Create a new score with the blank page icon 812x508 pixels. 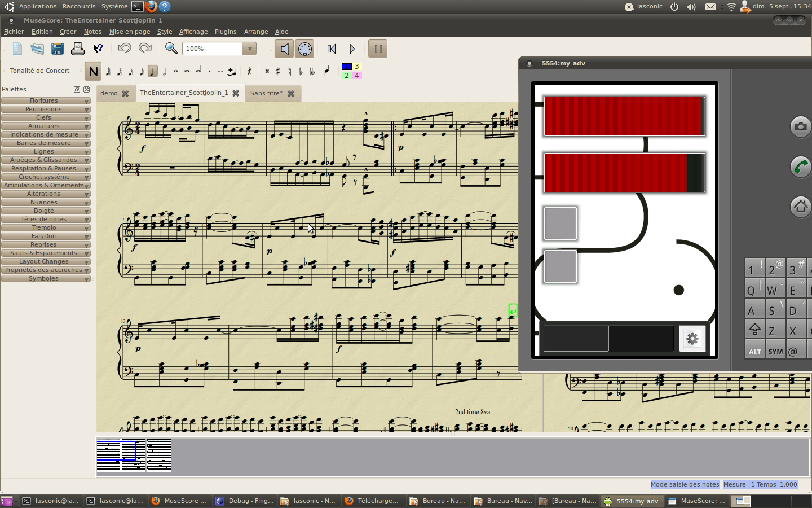pos(17,49)
